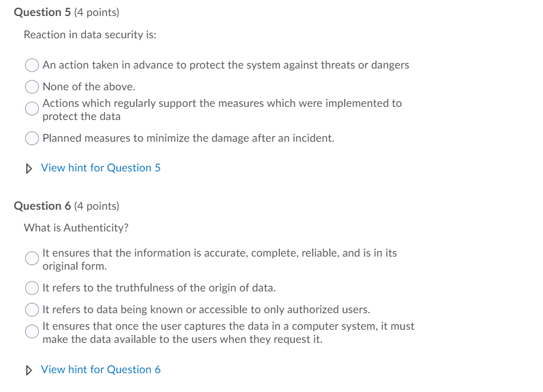This screenshot has width=543, height=392.
Task: Select "It ensures that the information is accurate" option
Action: click(32, 259)
